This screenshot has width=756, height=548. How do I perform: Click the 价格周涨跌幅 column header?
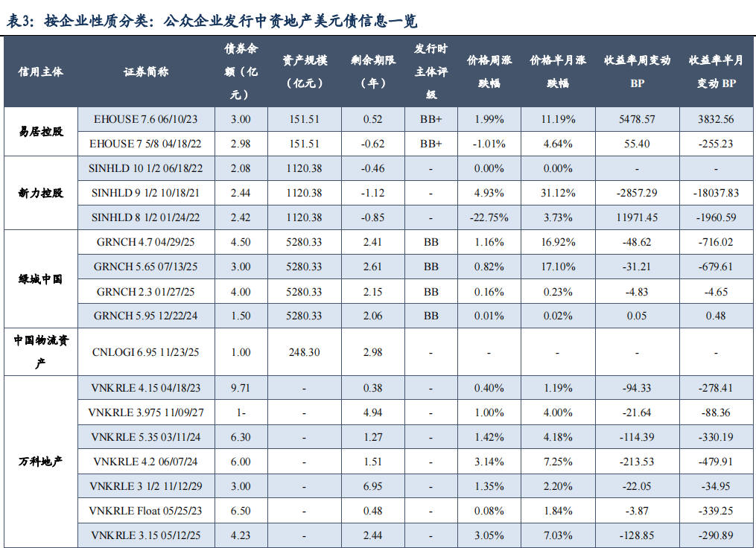[489, 71]
